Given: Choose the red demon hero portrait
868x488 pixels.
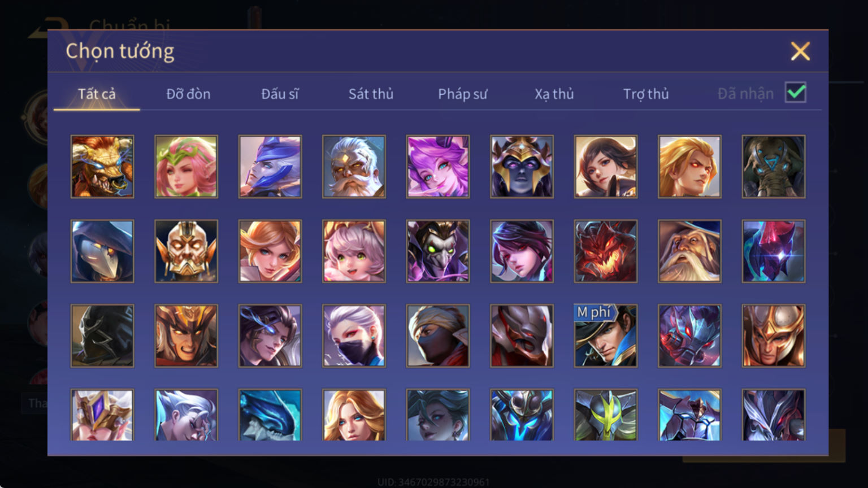Looking at the screenshot, I should pos(606,251).
